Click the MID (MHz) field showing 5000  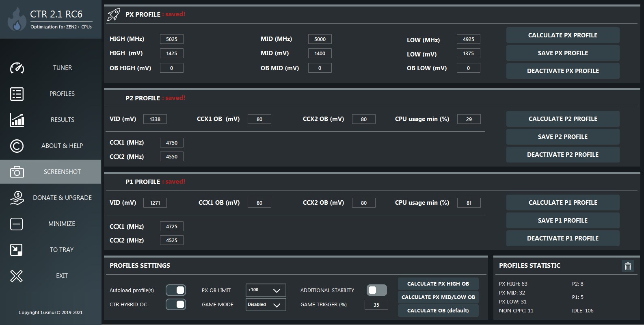[x=320, y=39]
